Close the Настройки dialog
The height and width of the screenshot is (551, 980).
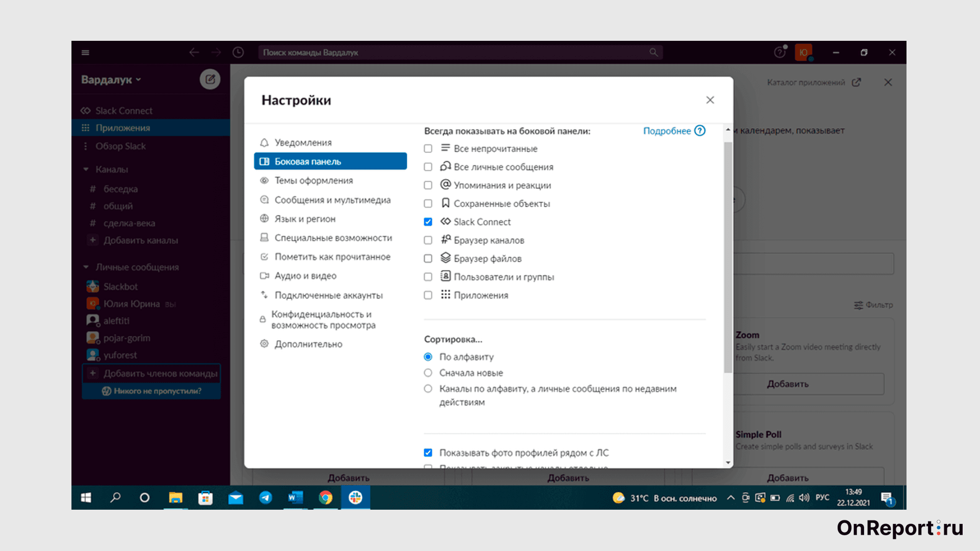click(x=710, y=100)
